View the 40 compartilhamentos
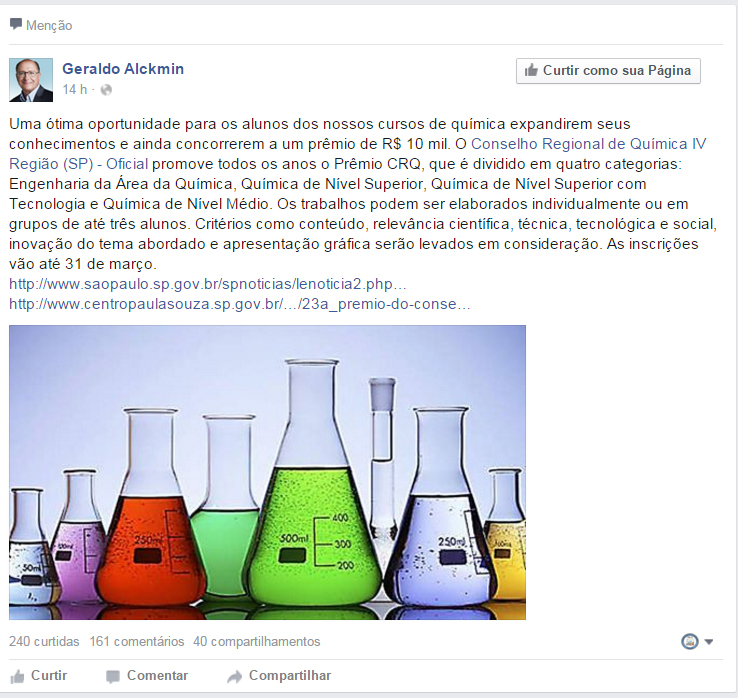The width and height of the screenshot is (738, 698). [257, 642]
